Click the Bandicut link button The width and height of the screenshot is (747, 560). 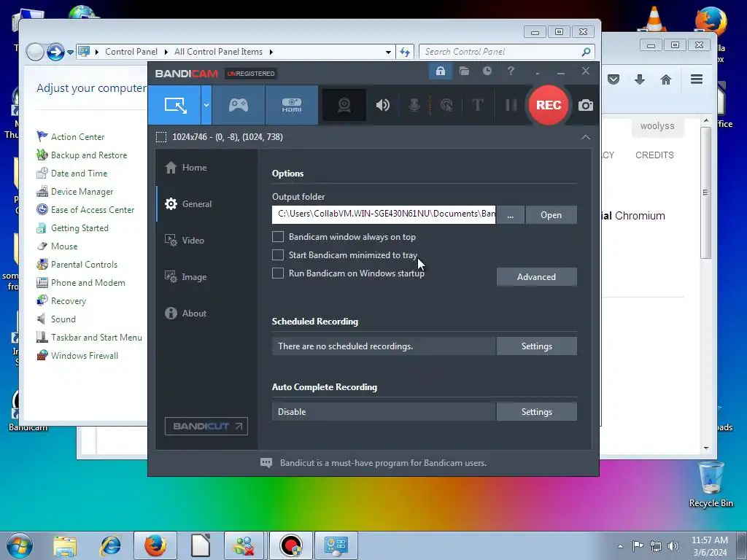point(206,426)
